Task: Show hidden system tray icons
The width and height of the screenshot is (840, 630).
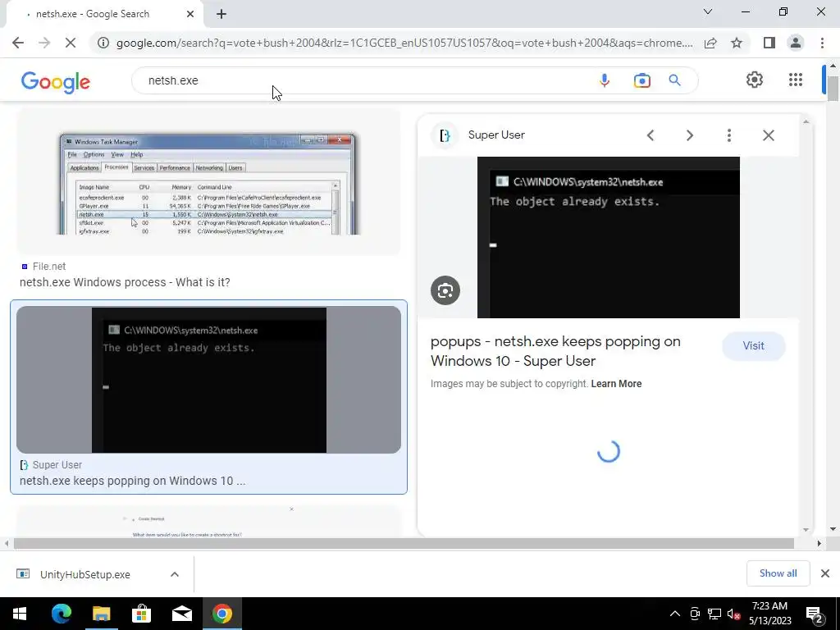Action: pyautogui.click(x=675, y=614)
